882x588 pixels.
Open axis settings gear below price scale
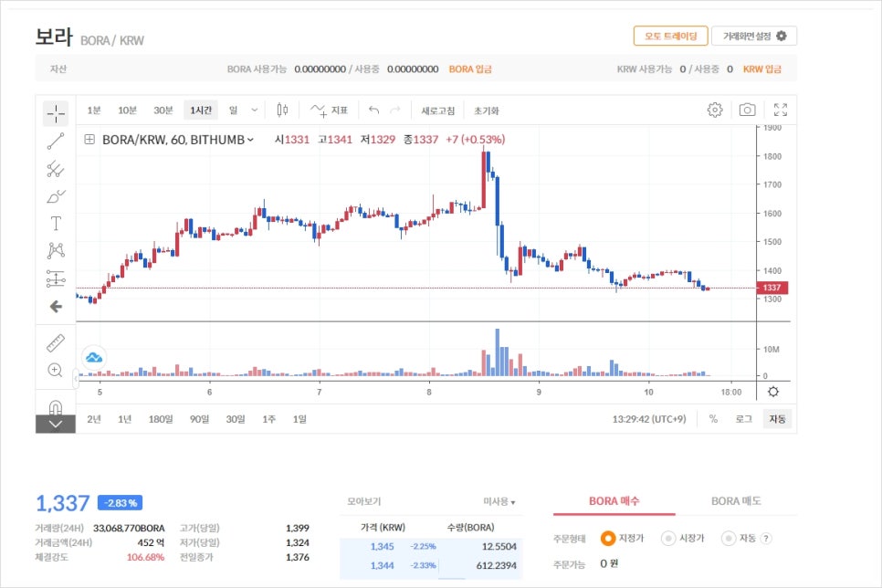click(x=773, y=392)
